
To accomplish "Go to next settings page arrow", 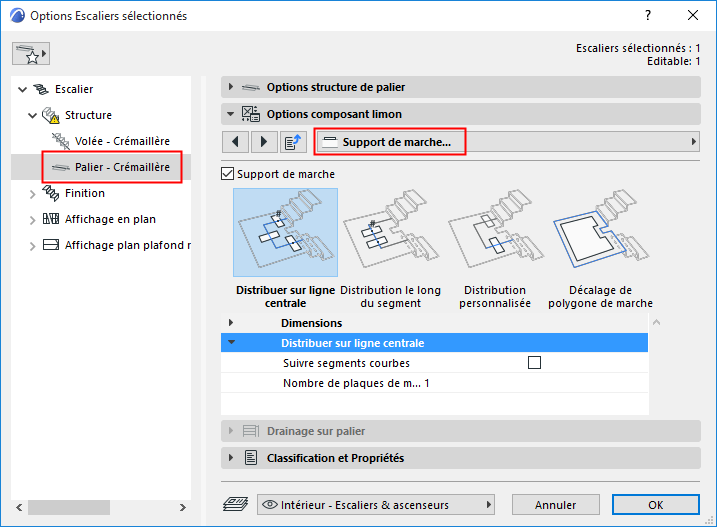I will (x=264, y=142).
